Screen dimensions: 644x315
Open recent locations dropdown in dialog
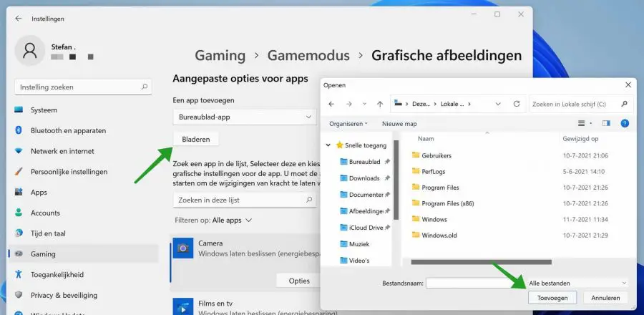[364, 105]
